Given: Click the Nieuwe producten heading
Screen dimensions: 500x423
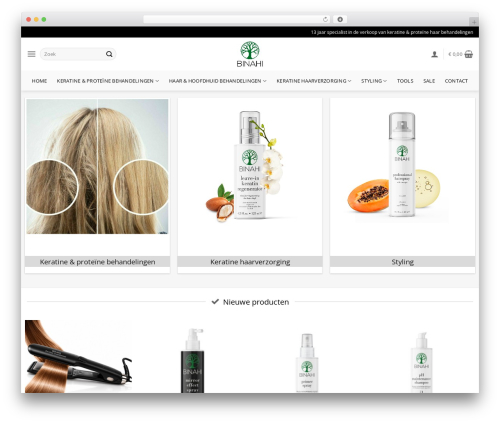Looking at the screenshot, I should click(x=256, y=302).
